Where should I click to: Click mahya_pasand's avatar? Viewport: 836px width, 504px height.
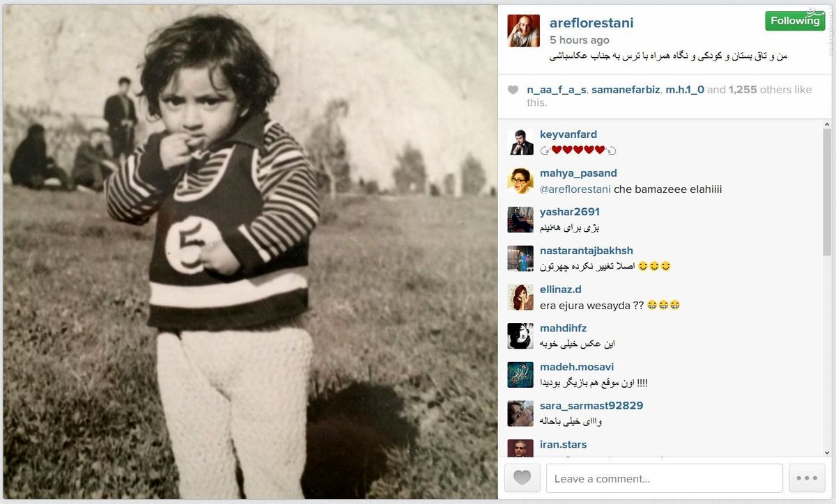520,181
